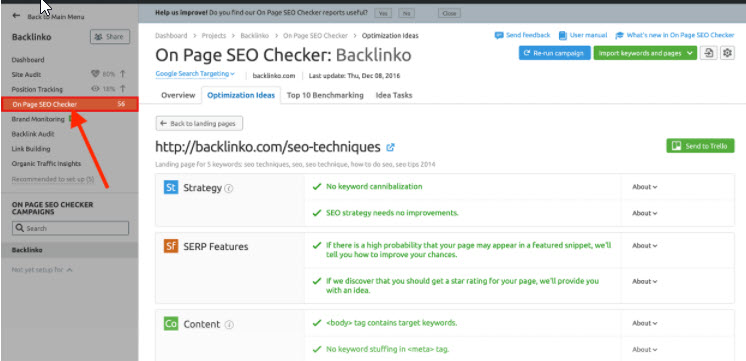This screenshot has width=746, height=361.
Task: Expand the Not yet setup for section
Action: click(x=42, y=270)
